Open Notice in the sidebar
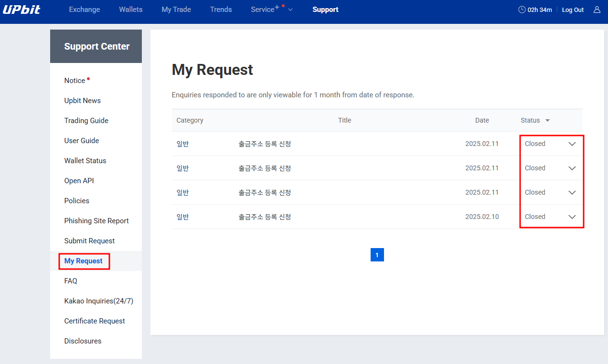 coord(75,81)
